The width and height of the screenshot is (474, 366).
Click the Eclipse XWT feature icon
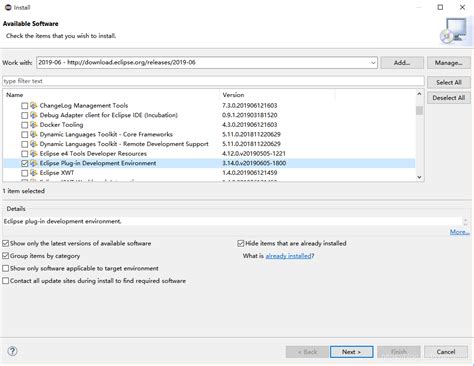34,173
